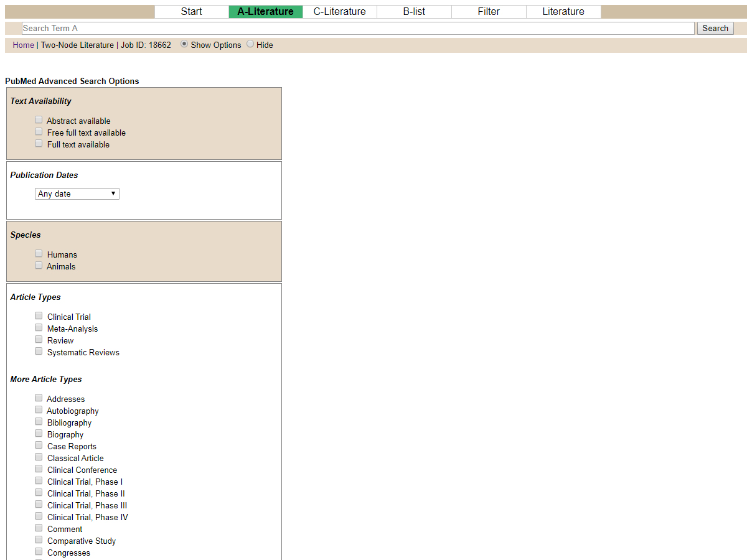This screenshot has width=747, height=560.
Task: Select the Hide radio button
Action: (x=250, y=44)
